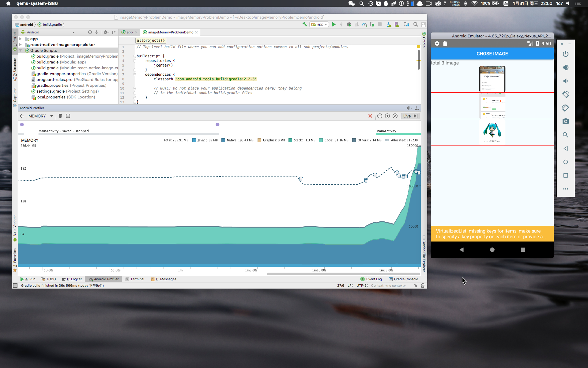
Task: End the profiling session with red X
Action: (370, 116)
